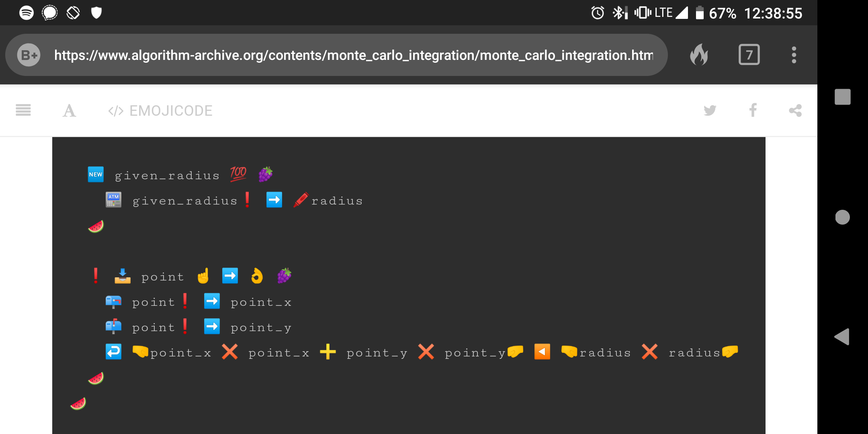The width and height of the screenshot is (868, 434).
Task: Tap the red crayon emoji before radius
Action: tap(301, 200)
